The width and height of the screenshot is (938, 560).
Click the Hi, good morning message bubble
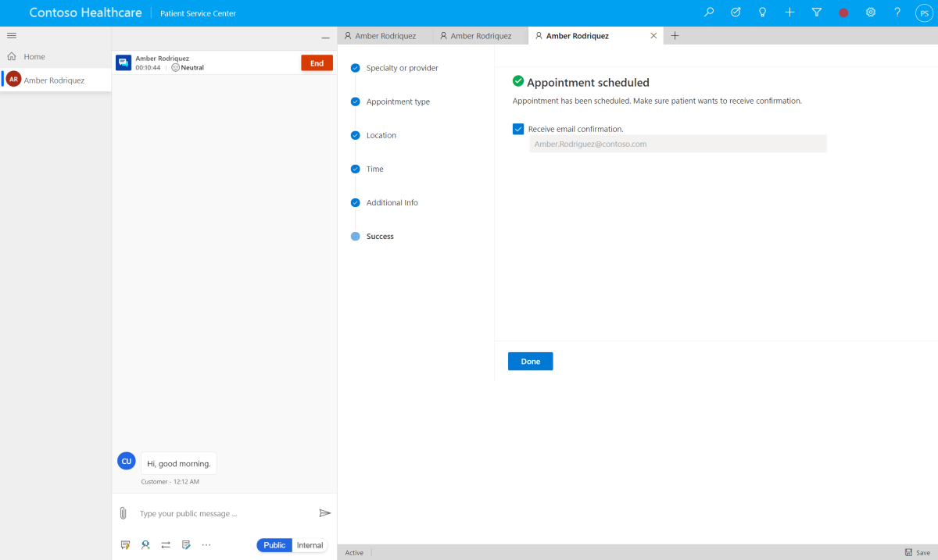coord(179,463)
